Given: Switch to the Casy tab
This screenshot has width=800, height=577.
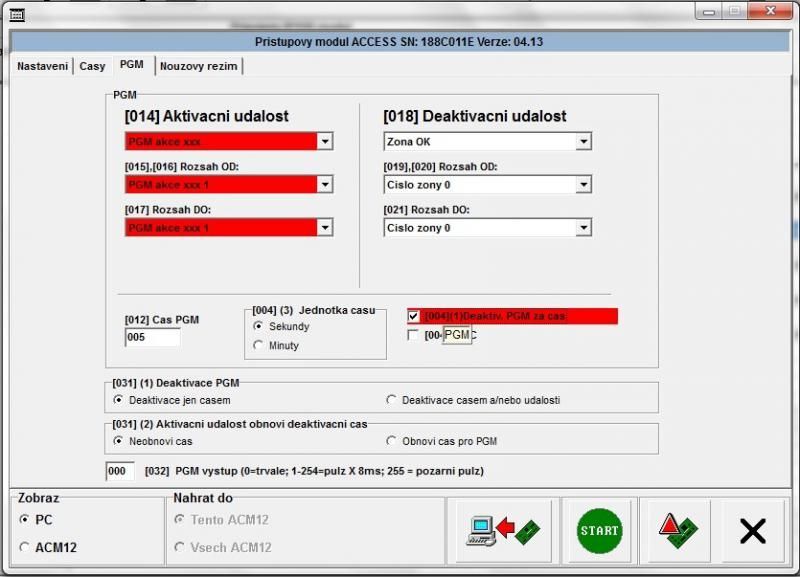Looking at the screenshot, I should (92, 66).
